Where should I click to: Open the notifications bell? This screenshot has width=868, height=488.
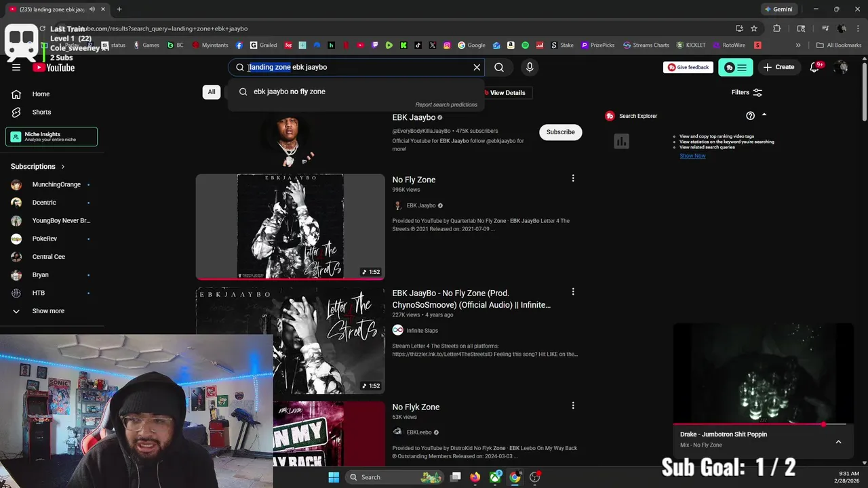click(815, 67)
